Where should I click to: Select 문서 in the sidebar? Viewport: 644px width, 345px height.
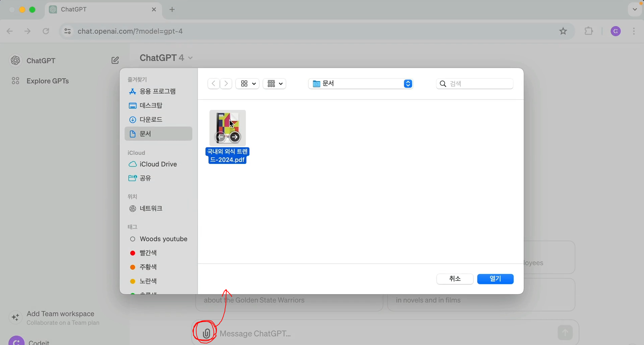coord(158,134)
